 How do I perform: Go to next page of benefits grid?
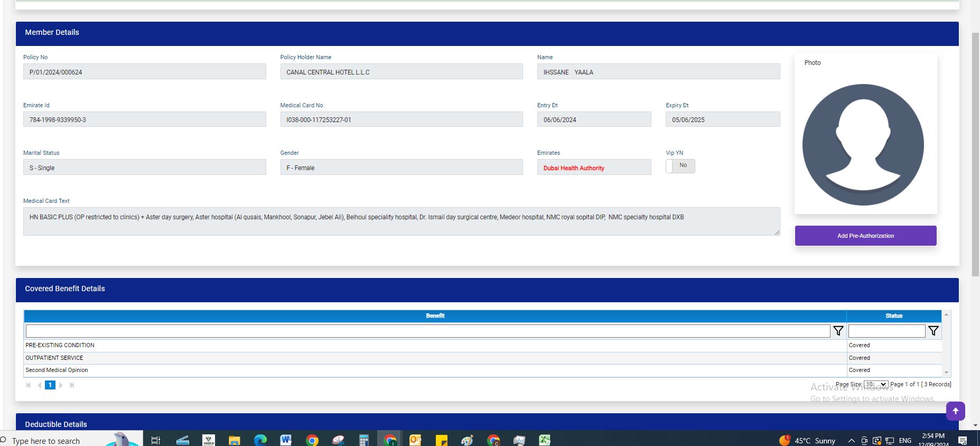[61, 385]
